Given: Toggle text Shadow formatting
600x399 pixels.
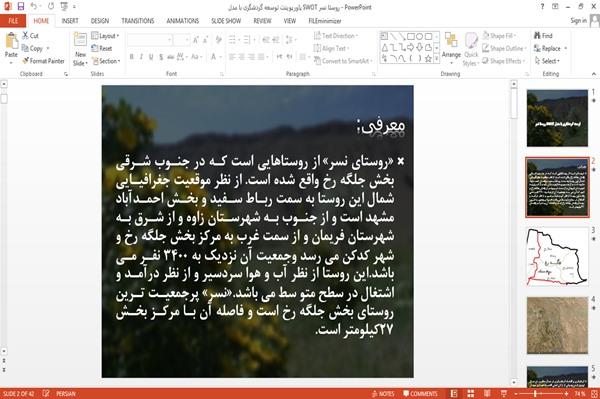Looking at the screenshot, I should coord(161,57).
